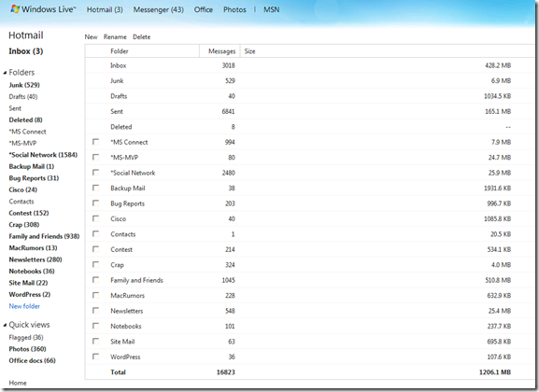Open Drafts (40) in sidebar

[23, 96]
